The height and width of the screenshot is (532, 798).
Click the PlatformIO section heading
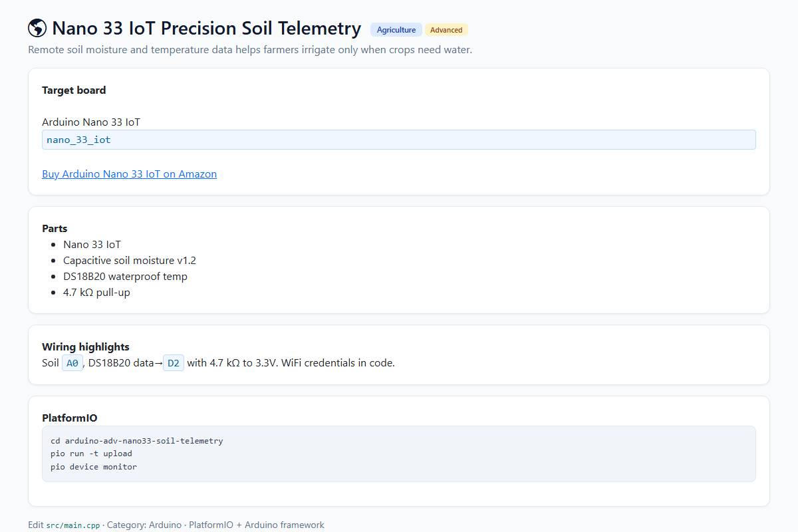click(70, 418)
